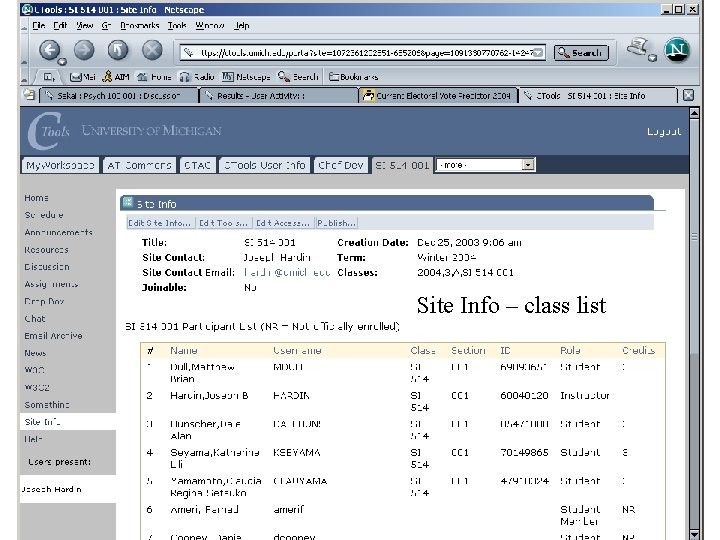The image size is (720, 540).
Task: Open AIM from personal toolbar
Action: click(x=116, y=77)
